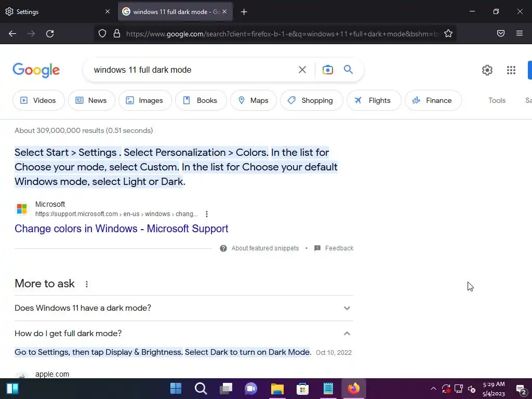This screenshot has height=399, width=532.
Task: Open result options dots beside Microsoft URL
Action: point(207,214)
